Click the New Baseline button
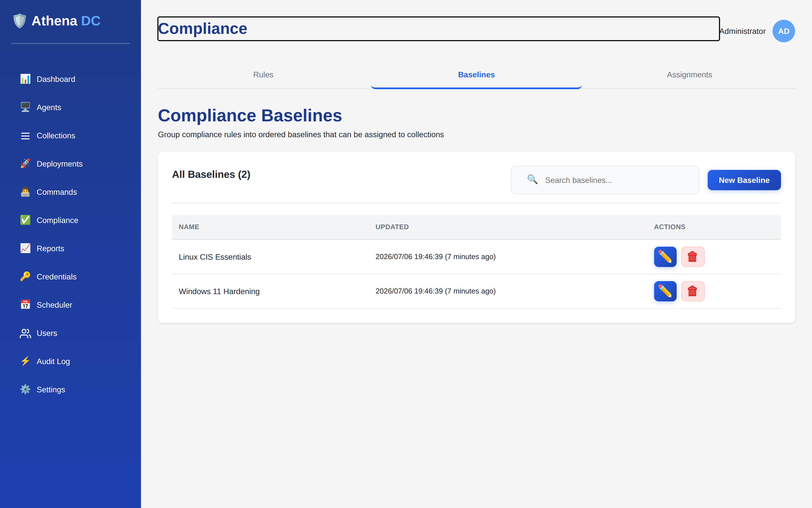This screenshot has width=812, height=508. (744, 180)
